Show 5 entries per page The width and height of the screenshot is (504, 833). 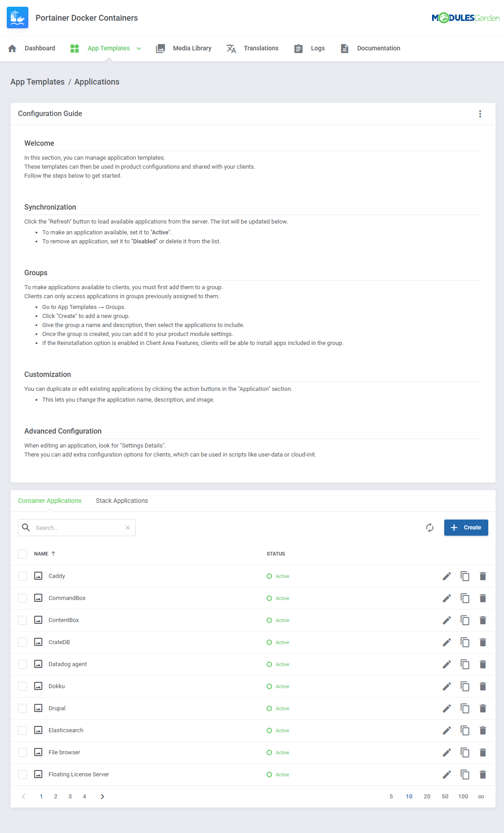tap(391, 797)
